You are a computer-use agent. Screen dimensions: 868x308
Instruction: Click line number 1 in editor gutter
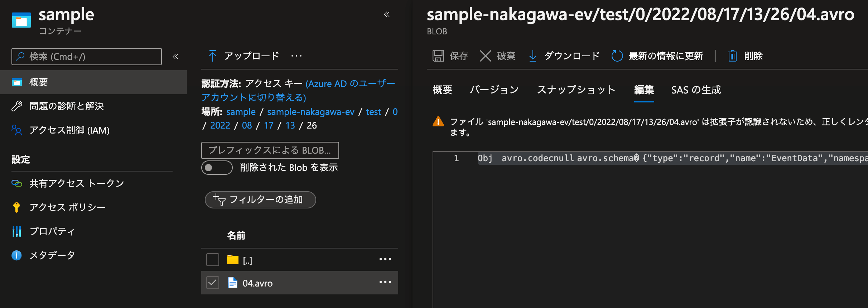pos(456,158)
